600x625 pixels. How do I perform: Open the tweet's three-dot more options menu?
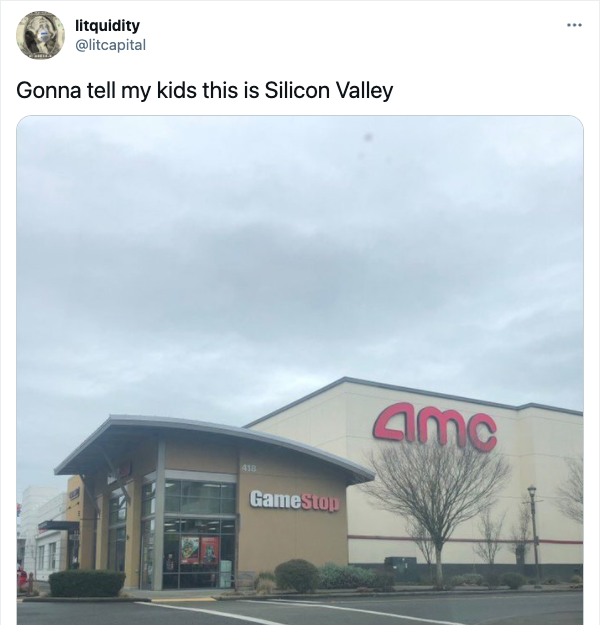574,26
